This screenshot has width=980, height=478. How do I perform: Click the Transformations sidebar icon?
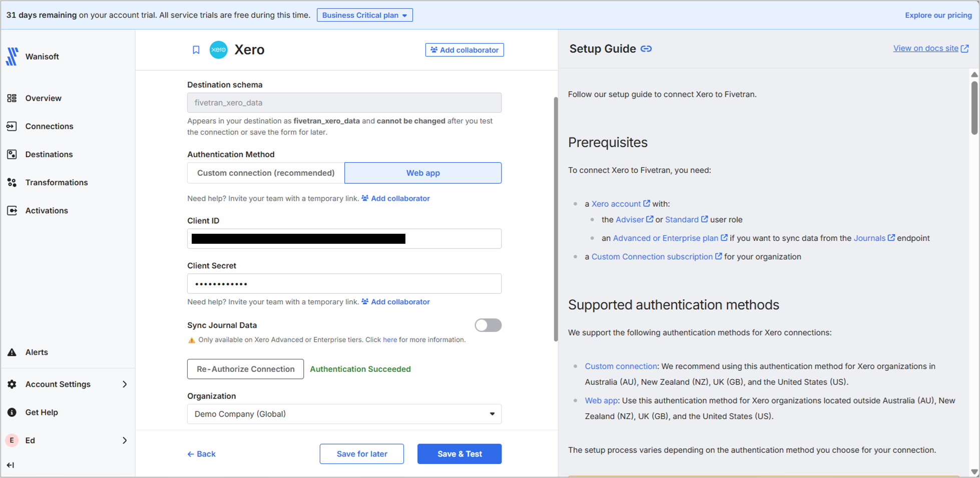coord(12,182)
